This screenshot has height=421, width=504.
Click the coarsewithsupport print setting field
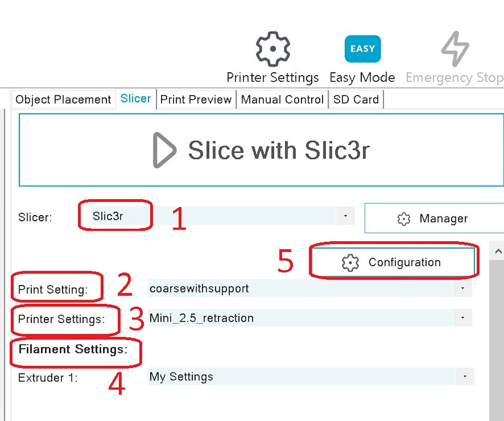click(x=299, y=289)
